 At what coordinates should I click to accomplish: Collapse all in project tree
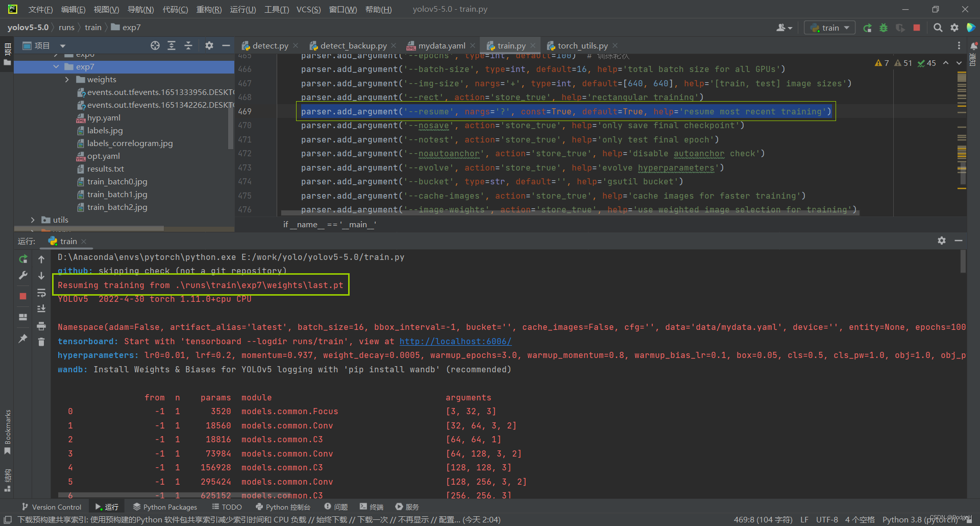pos(188,45)
